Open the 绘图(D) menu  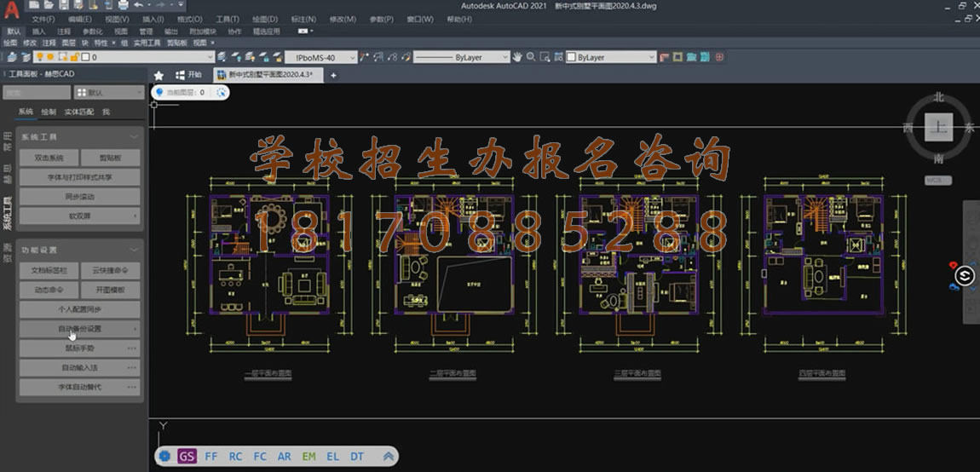tap(266, 19)
